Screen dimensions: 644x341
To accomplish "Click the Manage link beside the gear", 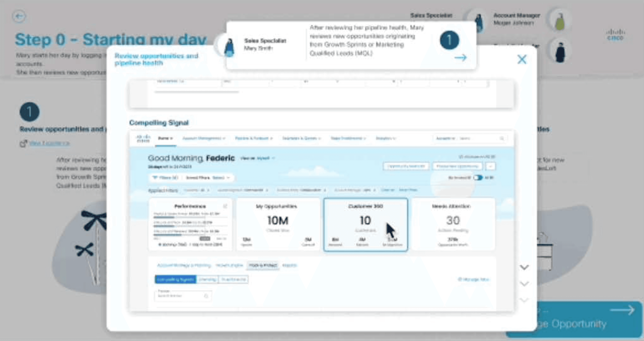I will pyautogui.click(x=476, y=279).
